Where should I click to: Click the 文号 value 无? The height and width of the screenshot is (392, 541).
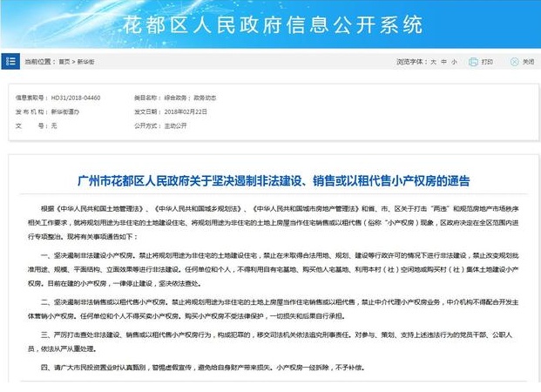coord(54,126)
